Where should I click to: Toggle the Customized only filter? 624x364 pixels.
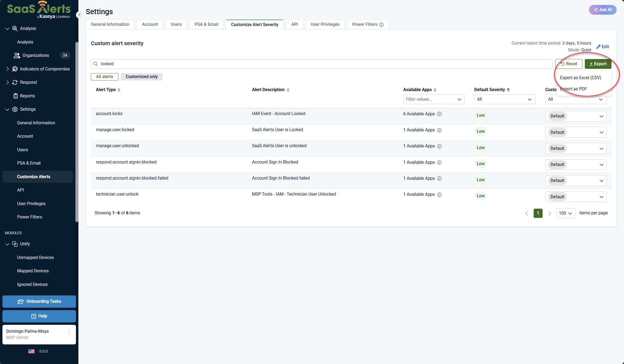(x=142, y=77)
